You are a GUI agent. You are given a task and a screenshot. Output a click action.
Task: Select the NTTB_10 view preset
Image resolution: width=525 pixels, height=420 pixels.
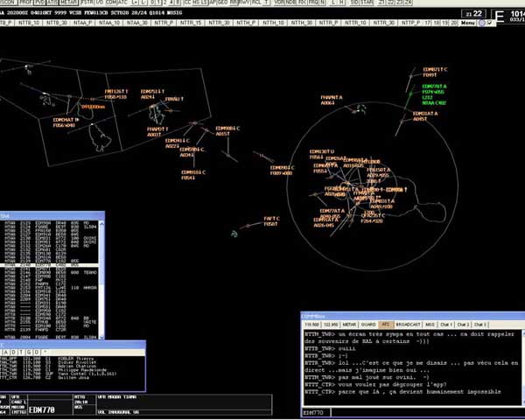[x=29, y=23]
